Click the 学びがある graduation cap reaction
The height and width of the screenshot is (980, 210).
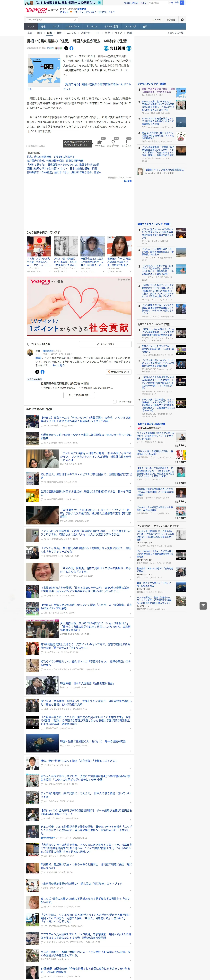pos(100,142)
